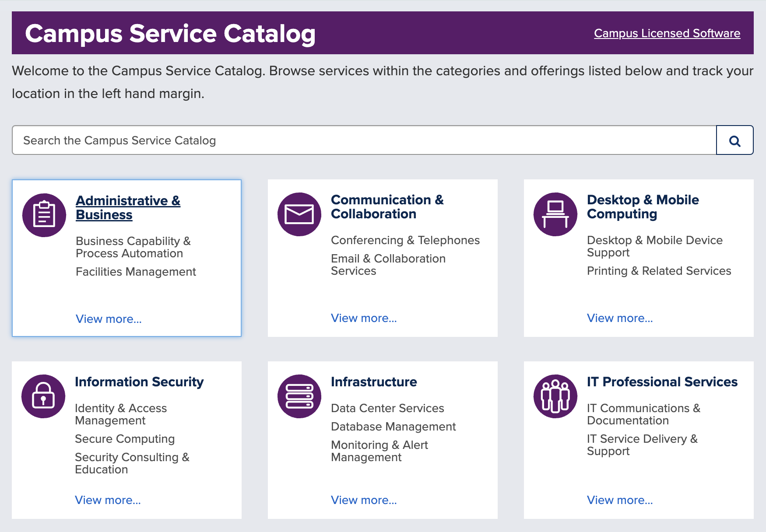Click the Campus Service Catalog search field
766x532 pixels.
(x=363, y=140)
